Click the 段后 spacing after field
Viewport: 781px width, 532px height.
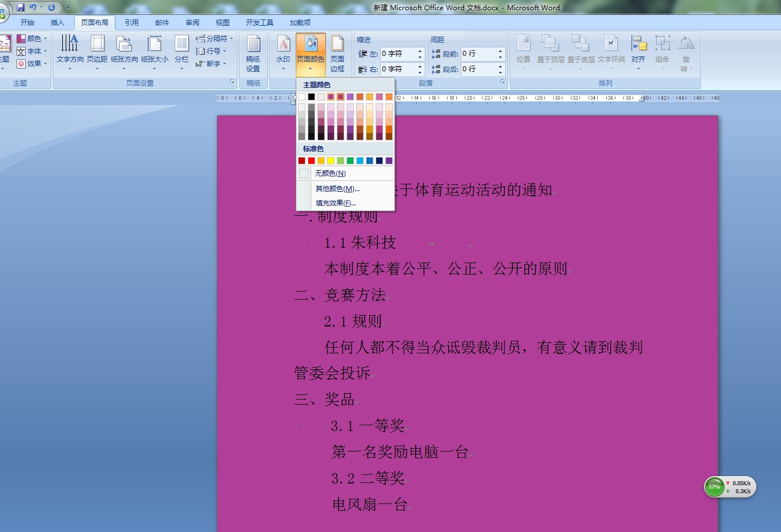tap(478, 69)
